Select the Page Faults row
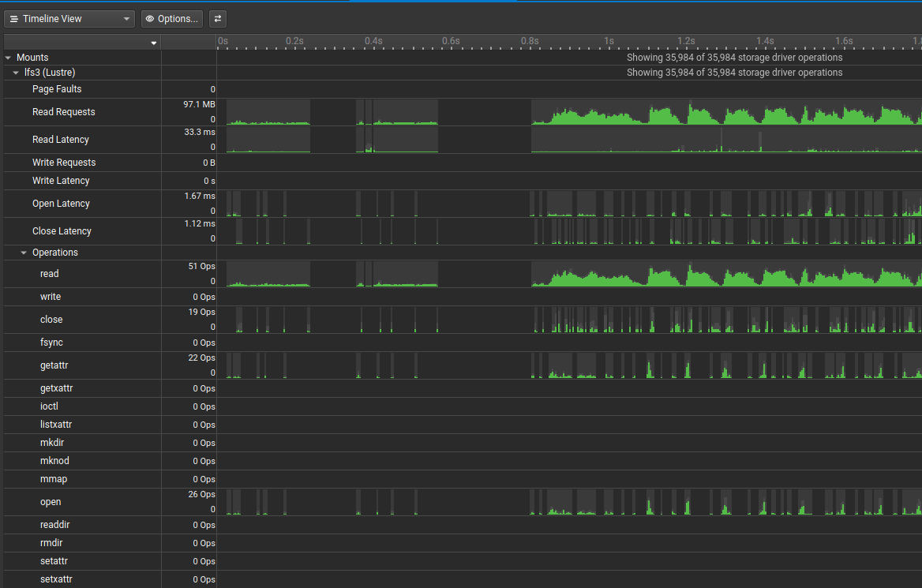The height and width of the screenshot is (588, 922). 57,89
